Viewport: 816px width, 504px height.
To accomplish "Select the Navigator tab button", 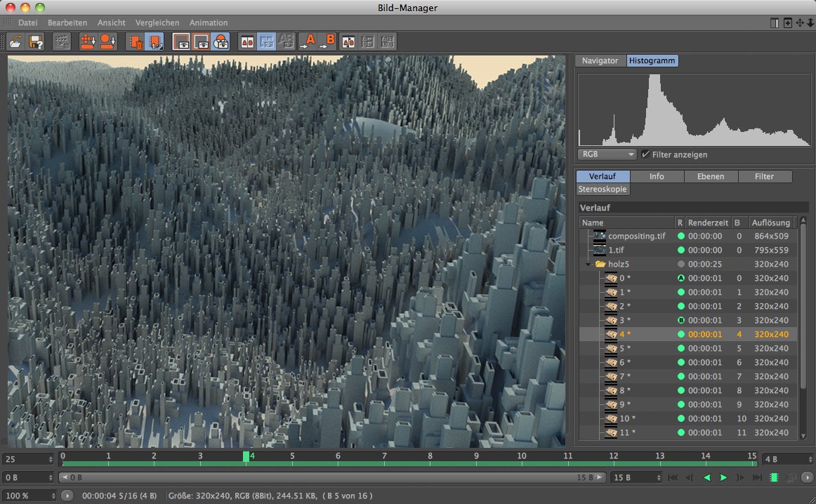I will [x=600, y=61].
